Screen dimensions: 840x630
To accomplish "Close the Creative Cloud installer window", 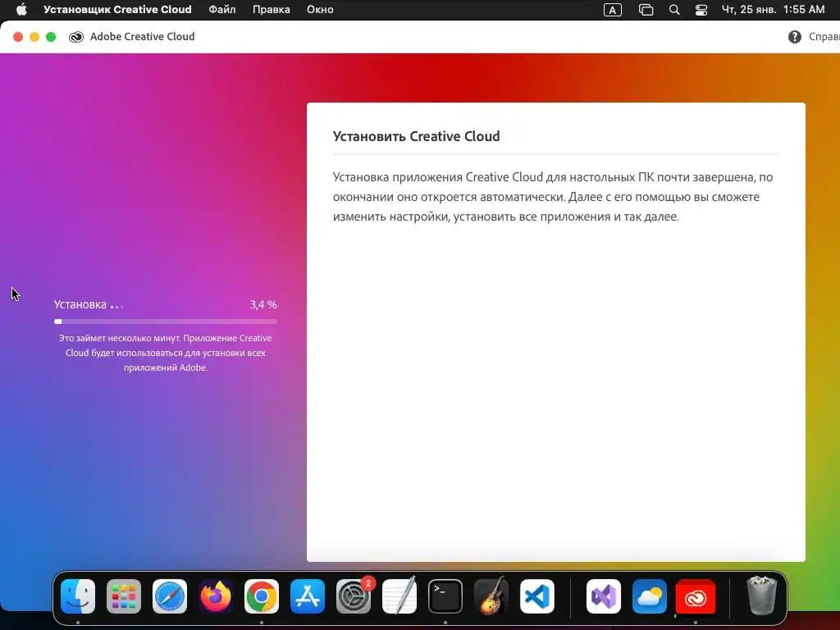I will 18,36.
